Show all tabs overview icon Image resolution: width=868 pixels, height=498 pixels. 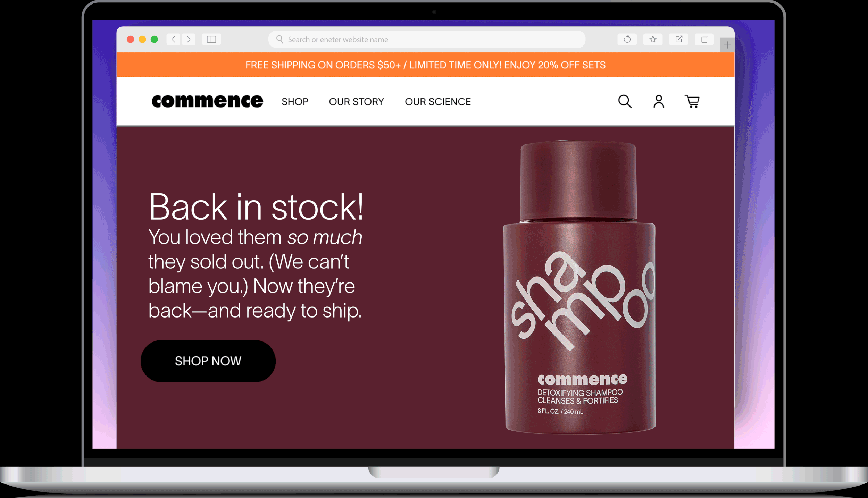point(704,39)
